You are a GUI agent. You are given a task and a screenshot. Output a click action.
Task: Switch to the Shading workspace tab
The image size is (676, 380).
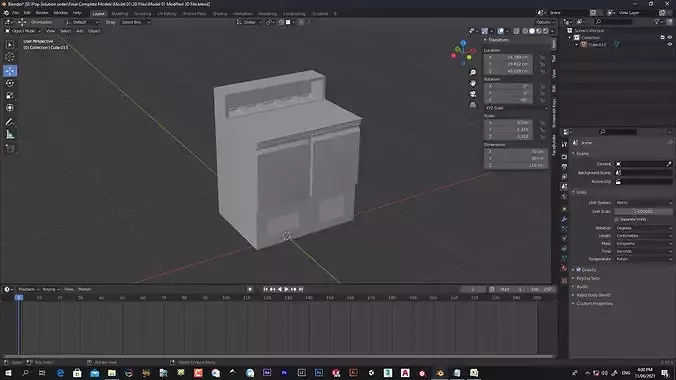click(220, 14)
